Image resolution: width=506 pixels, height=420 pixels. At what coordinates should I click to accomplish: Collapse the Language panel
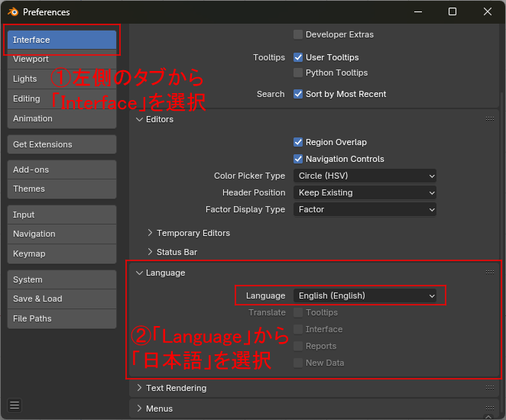pos(139,273)
